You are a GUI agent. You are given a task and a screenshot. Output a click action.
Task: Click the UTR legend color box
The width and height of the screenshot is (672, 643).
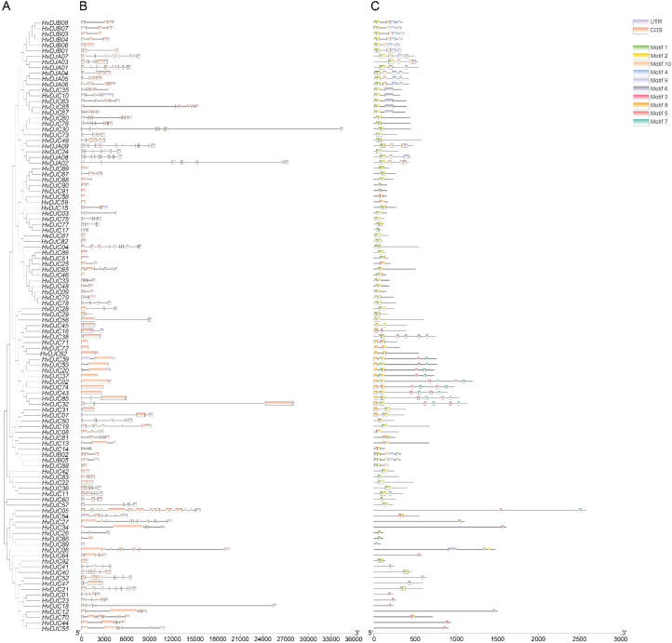(x=640, y=21)
